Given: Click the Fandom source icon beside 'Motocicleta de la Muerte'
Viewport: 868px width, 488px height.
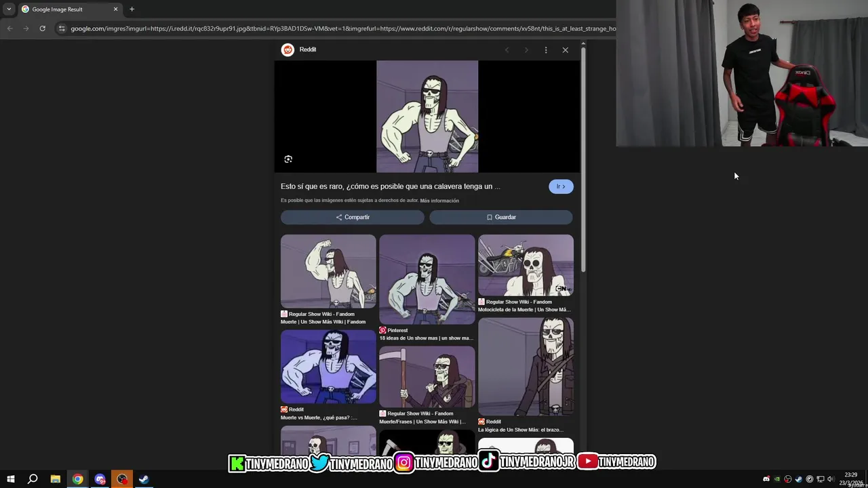Looking at the screenshot, I should [481, 302].
